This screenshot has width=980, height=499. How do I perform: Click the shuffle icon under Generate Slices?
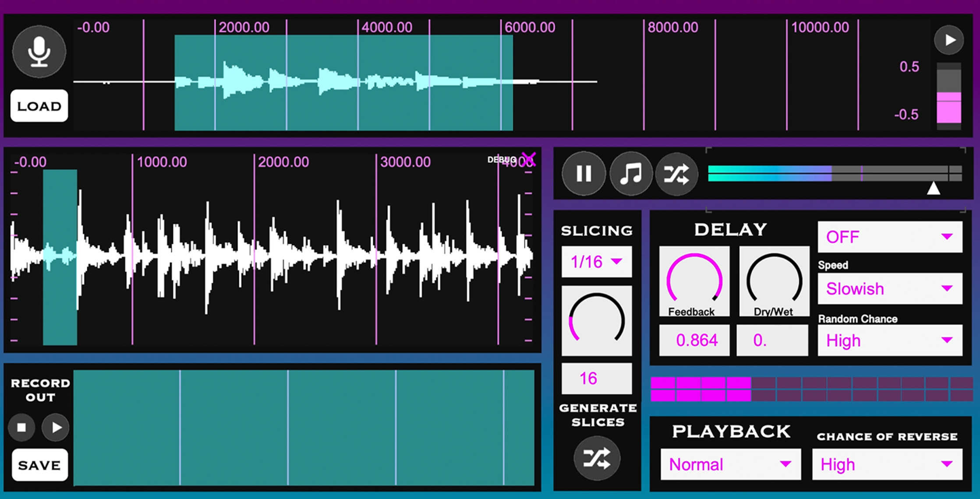click(x=597, y=458)
